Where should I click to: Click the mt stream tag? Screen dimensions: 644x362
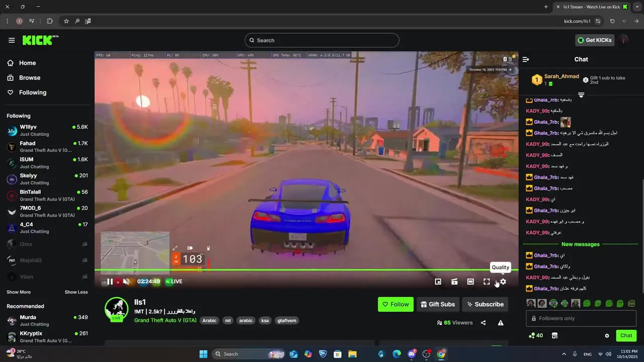pos(227,320)
